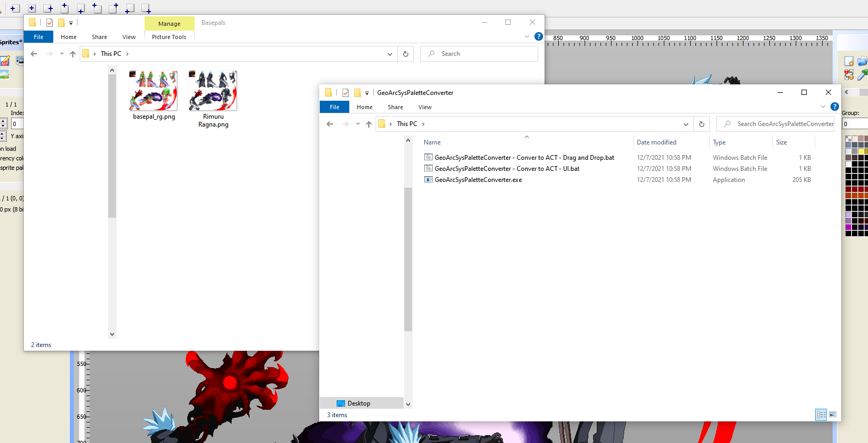
Task: Expand the ribbon in the Basepals window
Action: [x=527, y=36]
